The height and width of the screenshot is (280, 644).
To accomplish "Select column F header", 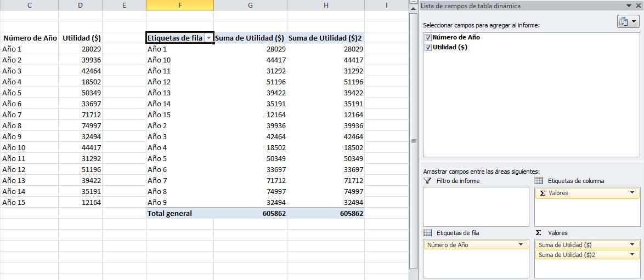I will (x=180, y=5).
